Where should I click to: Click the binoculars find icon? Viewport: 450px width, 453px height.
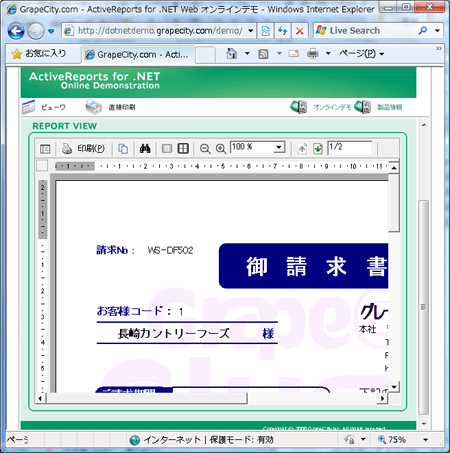(x=145, y=148)
